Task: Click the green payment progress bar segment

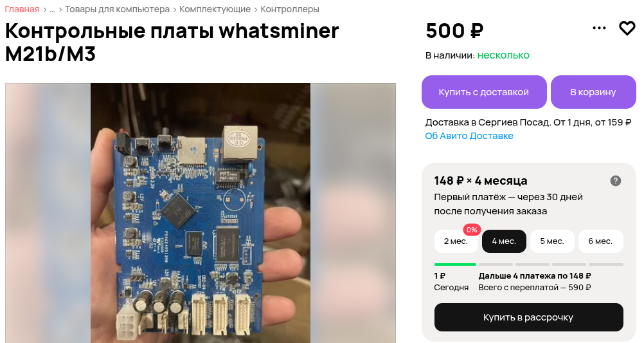Action: (455, 264)
